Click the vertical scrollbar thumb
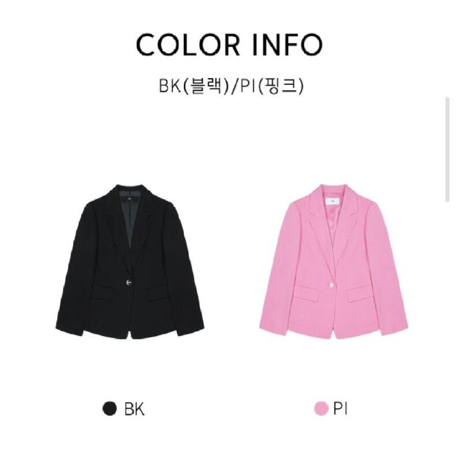 [447, 150]
